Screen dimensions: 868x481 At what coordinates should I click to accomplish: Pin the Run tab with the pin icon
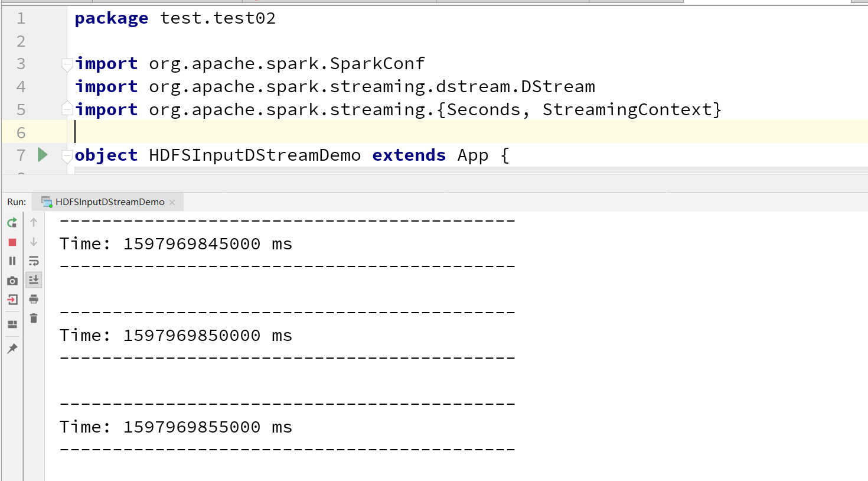pos(12,349)
